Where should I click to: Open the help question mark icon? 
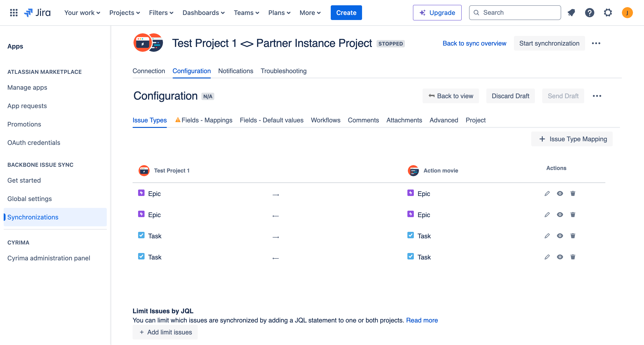[x=589, y=12]
